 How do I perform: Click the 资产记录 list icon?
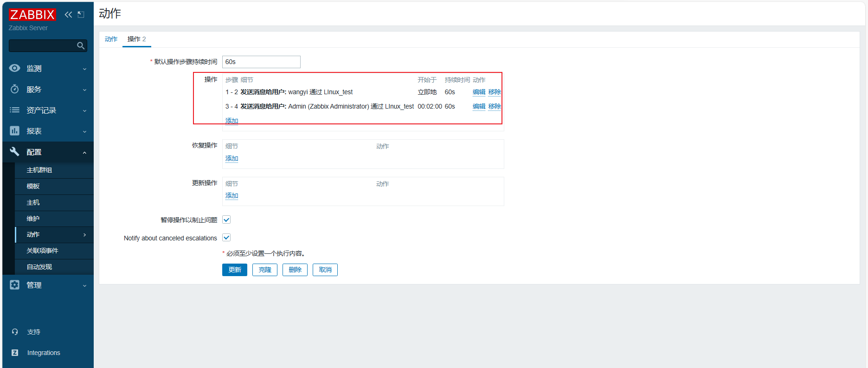[15, 110]
